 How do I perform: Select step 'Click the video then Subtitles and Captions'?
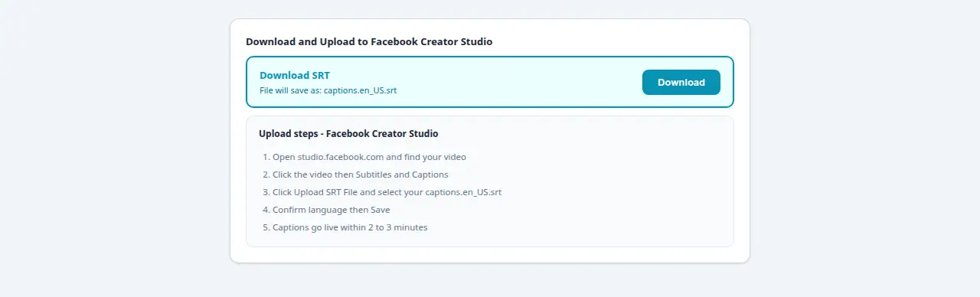[x=361, y=175]
